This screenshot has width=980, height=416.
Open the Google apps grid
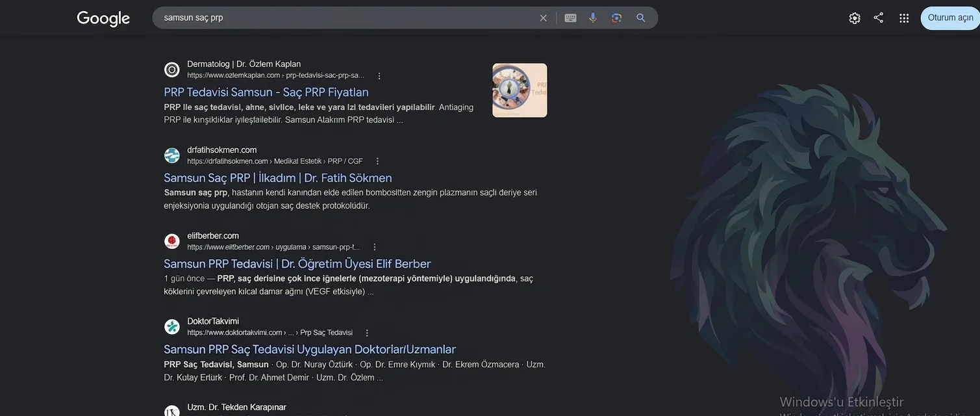point(904,18)
